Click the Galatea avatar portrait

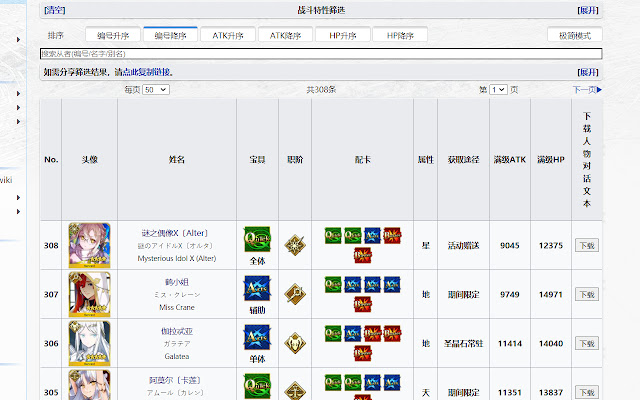coord(89,343)
